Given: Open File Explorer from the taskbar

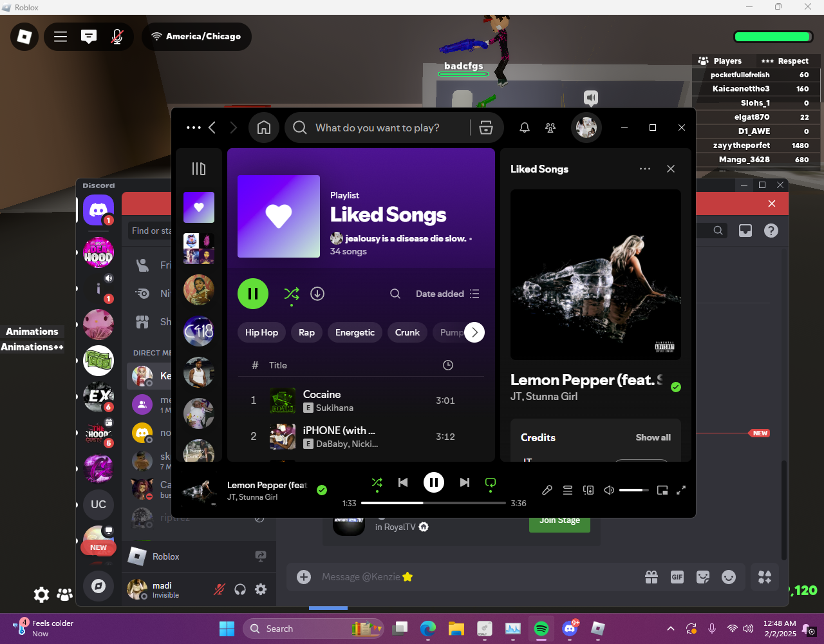Looking at the screenshot, I should pyautogui.click(x=456, y=629).
